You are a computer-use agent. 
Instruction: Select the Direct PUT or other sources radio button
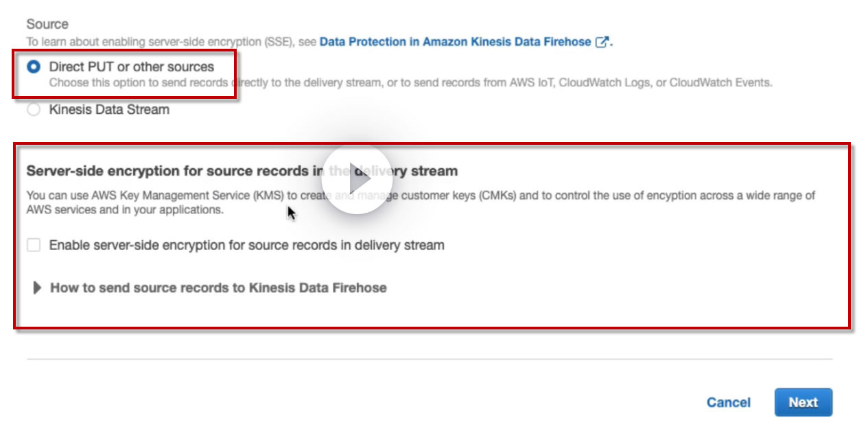33,67
